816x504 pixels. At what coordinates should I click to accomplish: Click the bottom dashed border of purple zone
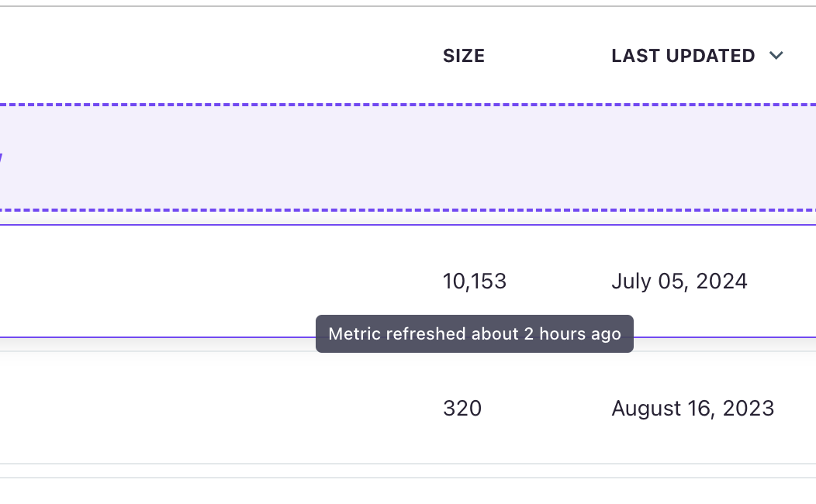click(408, 210)
